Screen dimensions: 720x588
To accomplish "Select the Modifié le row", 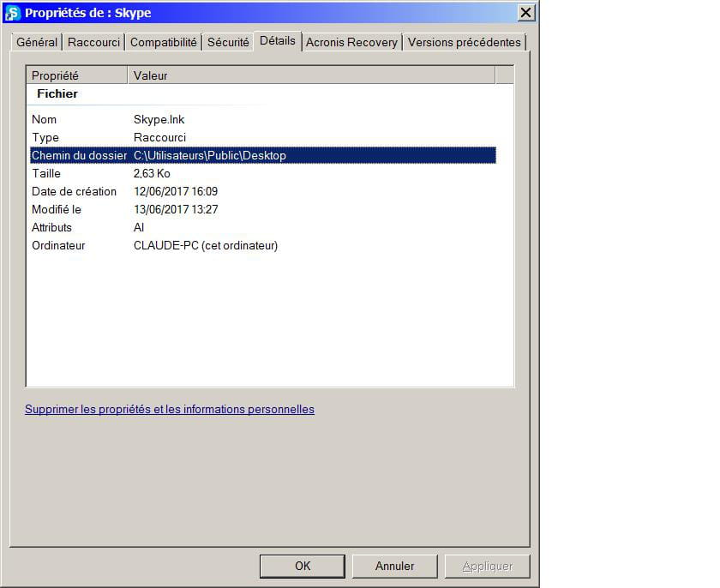I will click(x=263, y=209).
